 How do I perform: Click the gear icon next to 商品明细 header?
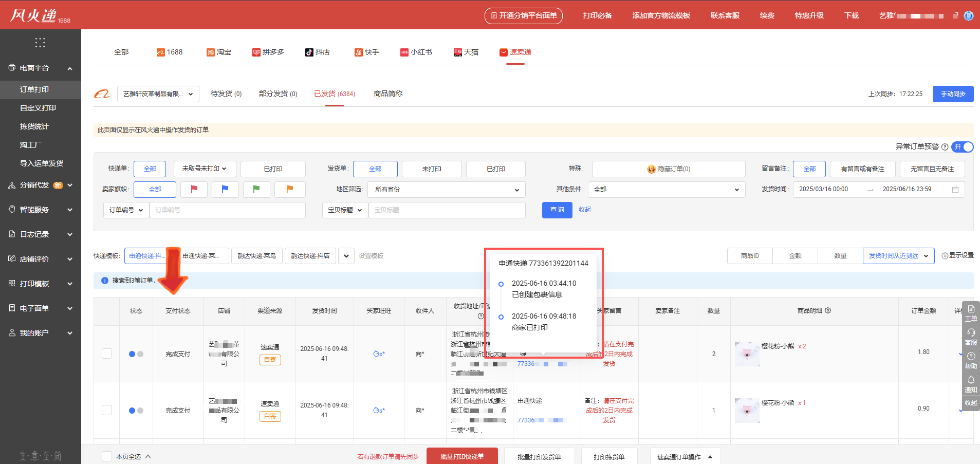828,311
